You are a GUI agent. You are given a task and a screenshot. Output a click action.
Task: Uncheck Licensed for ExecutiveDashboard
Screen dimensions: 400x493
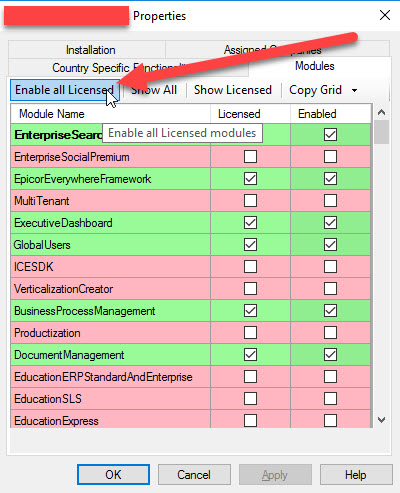(x=250, y=222)
